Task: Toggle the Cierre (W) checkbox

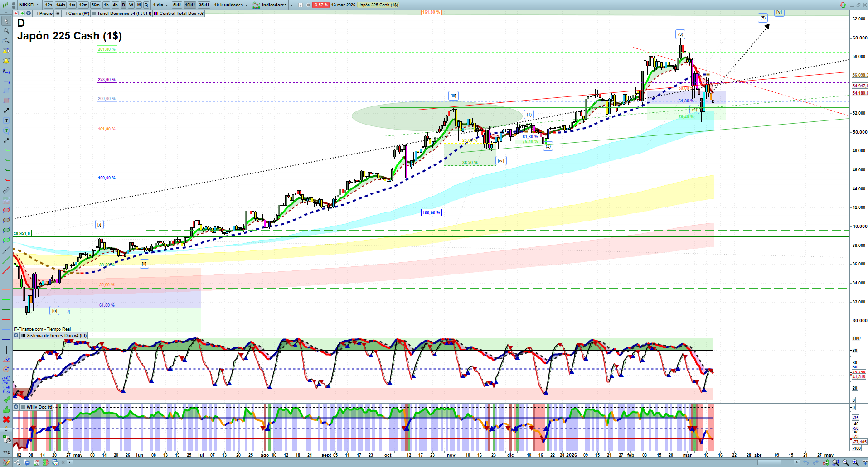Action: click(x=65, y=14)
